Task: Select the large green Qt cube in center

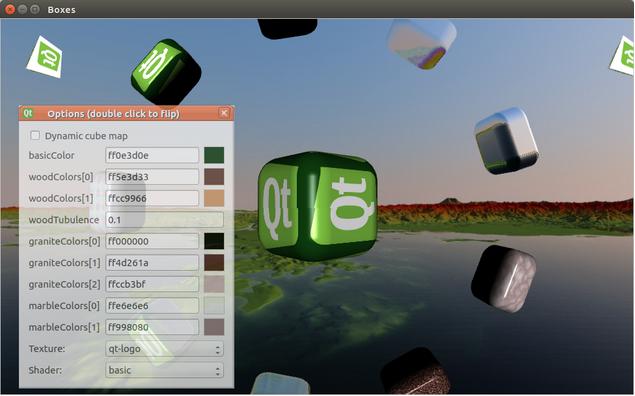Action: click(x=318, y=206)
